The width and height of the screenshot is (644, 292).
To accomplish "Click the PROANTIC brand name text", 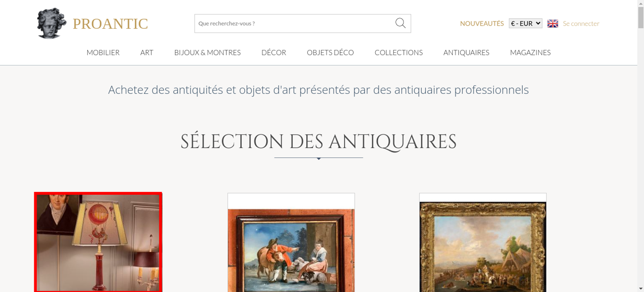I will click(x=110, y=24).
